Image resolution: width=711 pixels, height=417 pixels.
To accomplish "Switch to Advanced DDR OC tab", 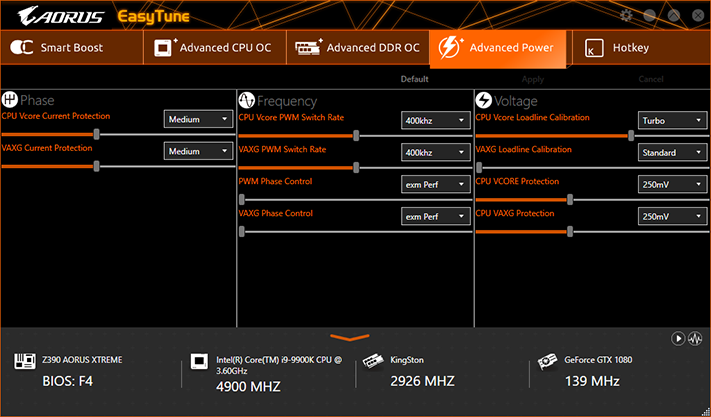I will [357, 48].
